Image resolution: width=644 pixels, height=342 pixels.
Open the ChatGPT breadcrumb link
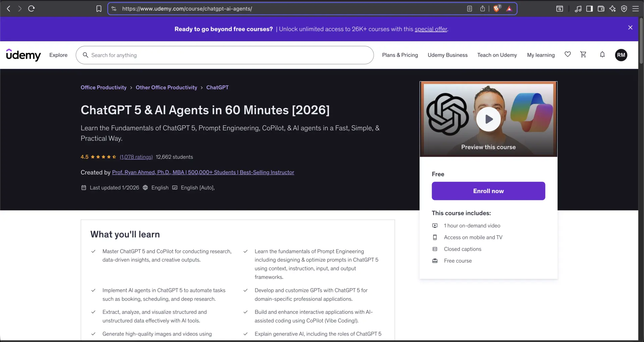tap(217, 87)
